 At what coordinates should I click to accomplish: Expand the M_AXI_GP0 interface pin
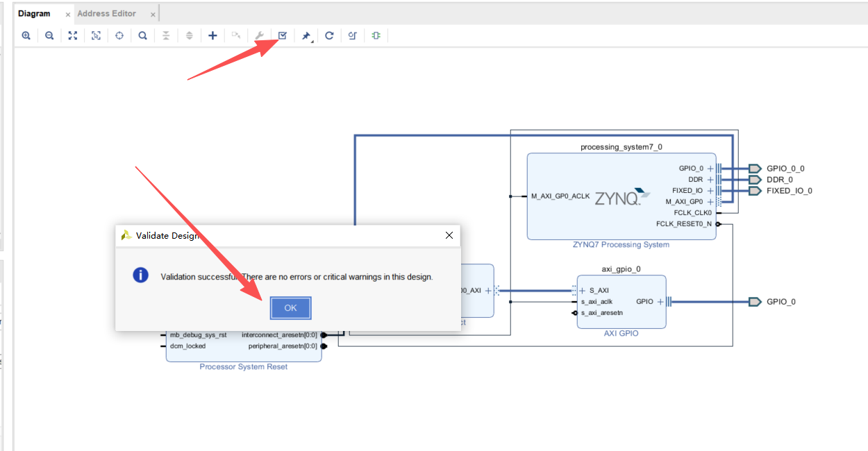[710, 202]
